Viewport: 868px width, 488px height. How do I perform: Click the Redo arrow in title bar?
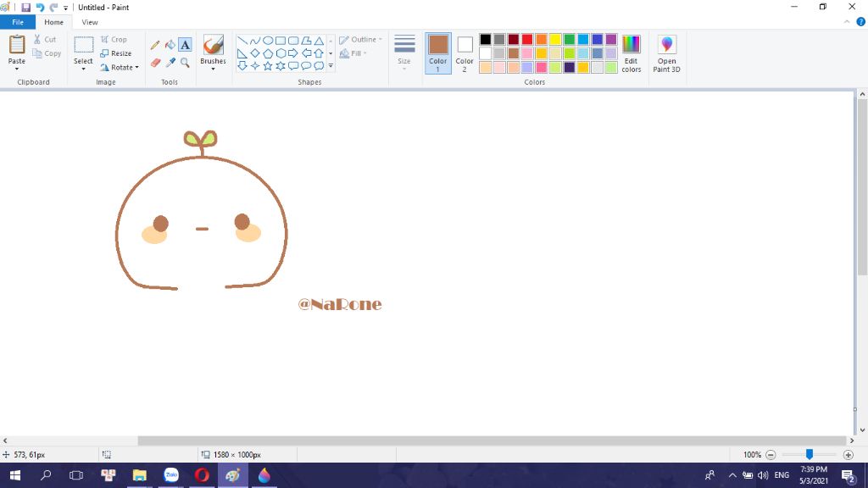tap(53, 7)
